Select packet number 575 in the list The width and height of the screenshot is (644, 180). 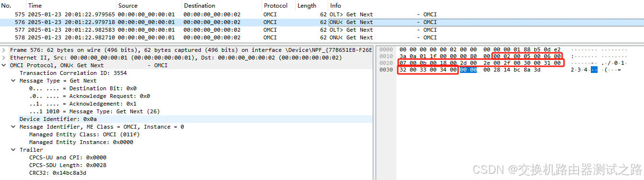pyautogui.click(x=322, y=14)
